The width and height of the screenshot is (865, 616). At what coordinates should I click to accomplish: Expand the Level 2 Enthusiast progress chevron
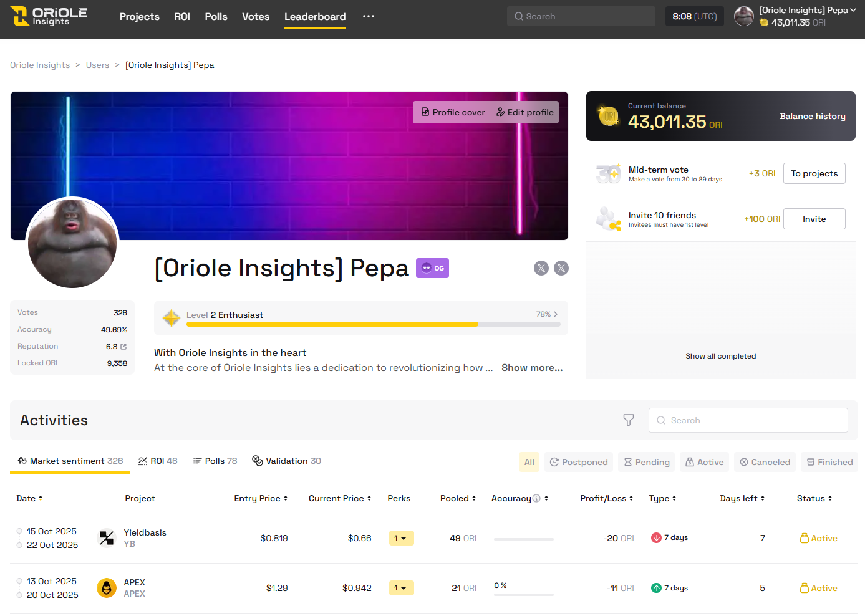point(556,314)
